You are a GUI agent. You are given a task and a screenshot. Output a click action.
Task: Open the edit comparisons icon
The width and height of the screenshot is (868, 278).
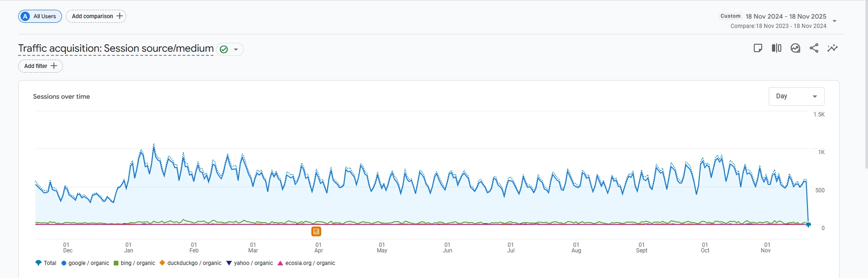tap(777, 48)
